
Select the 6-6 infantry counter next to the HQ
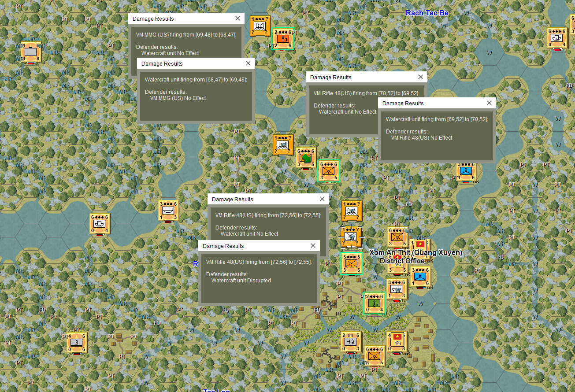pyautogui.click(x=374, y=355)
